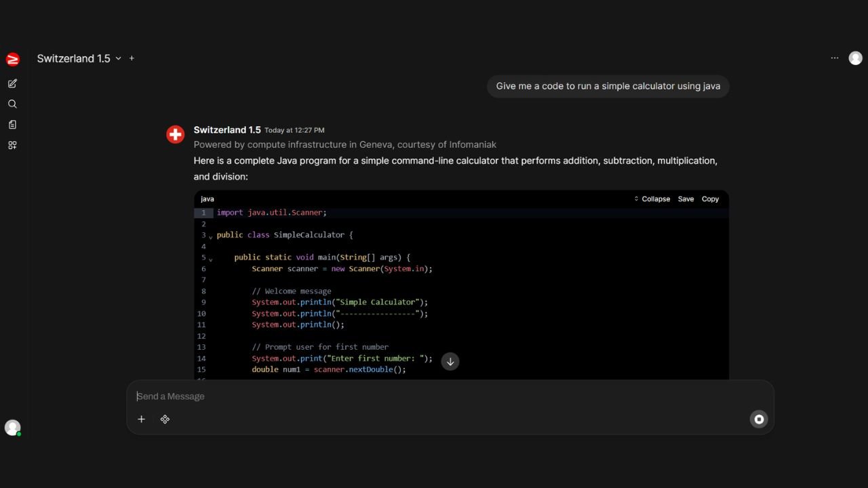
Task: Click the println "Simple Calculator" code line
Action: [x=340, y=302]
